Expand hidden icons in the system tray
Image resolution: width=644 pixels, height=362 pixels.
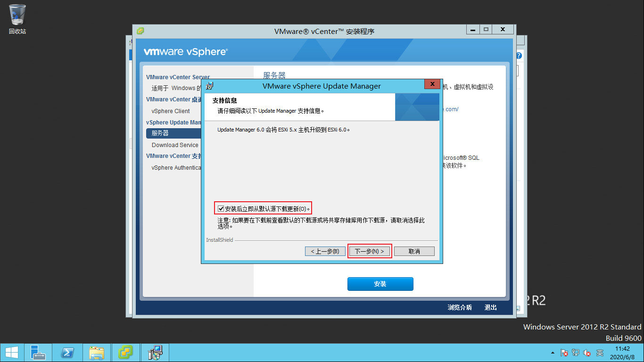553,352
